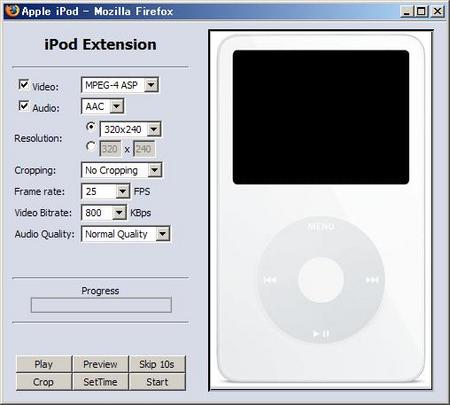Close the Apple iPod window

[x=437, y=12]
